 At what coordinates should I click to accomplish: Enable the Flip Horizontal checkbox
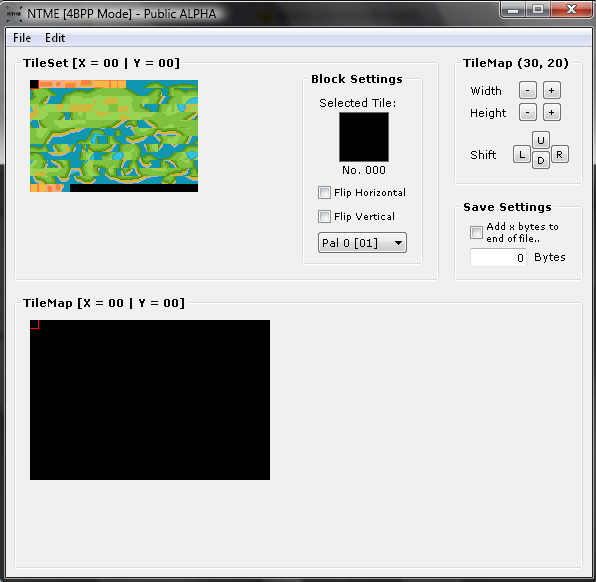[x=324, y=193]
